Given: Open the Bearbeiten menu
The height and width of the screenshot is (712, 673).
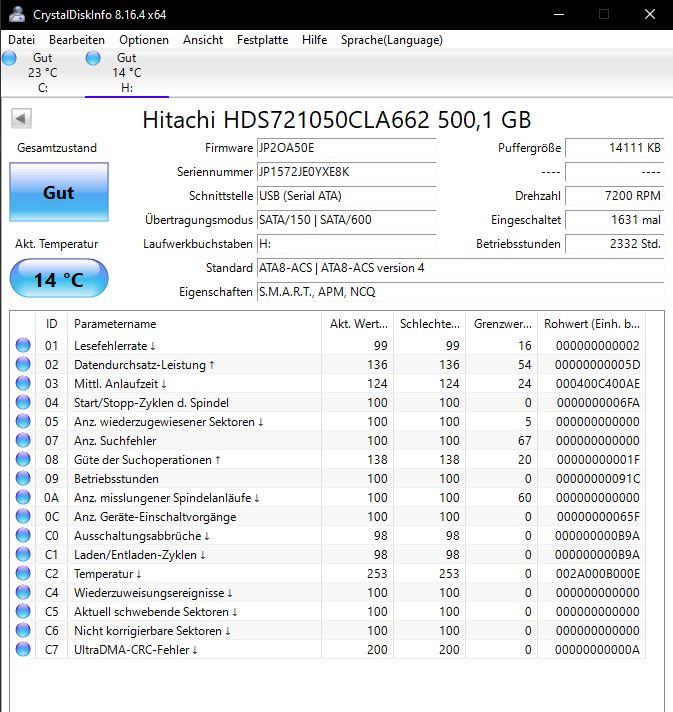Looking at the screenshot, I should [x=77, y=40].
